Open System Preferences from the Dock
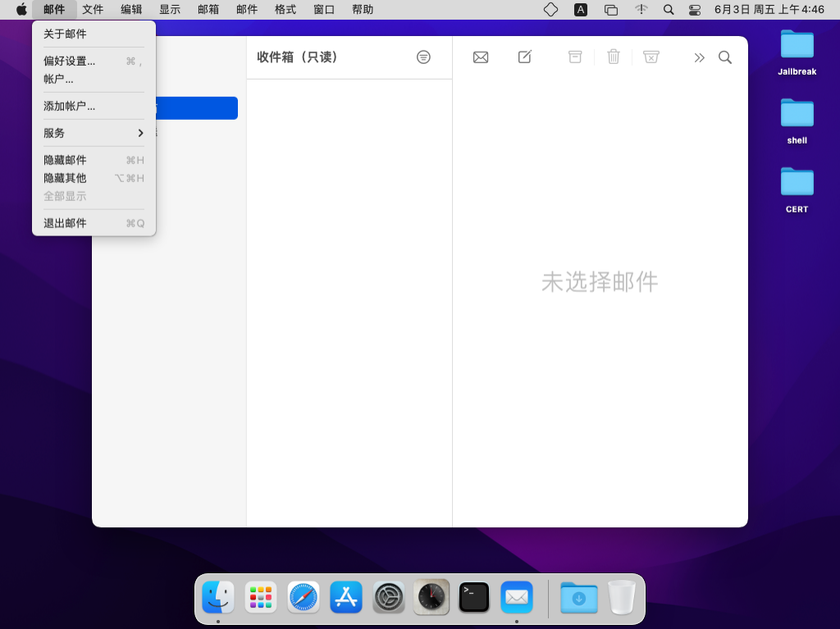Viewport: 840px width, 629px height. pos(388,597)
